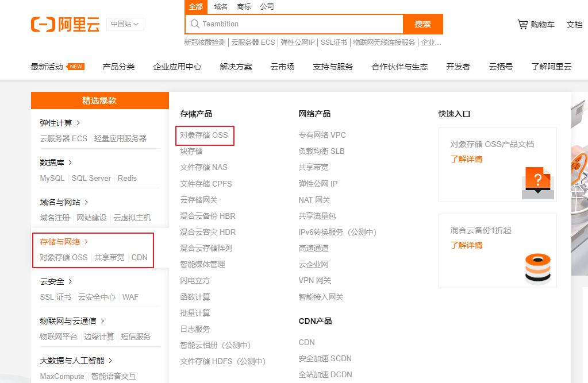Open 云存储网关 link
The width and height of the screenshot is (588, 383).
pos(199,200)
